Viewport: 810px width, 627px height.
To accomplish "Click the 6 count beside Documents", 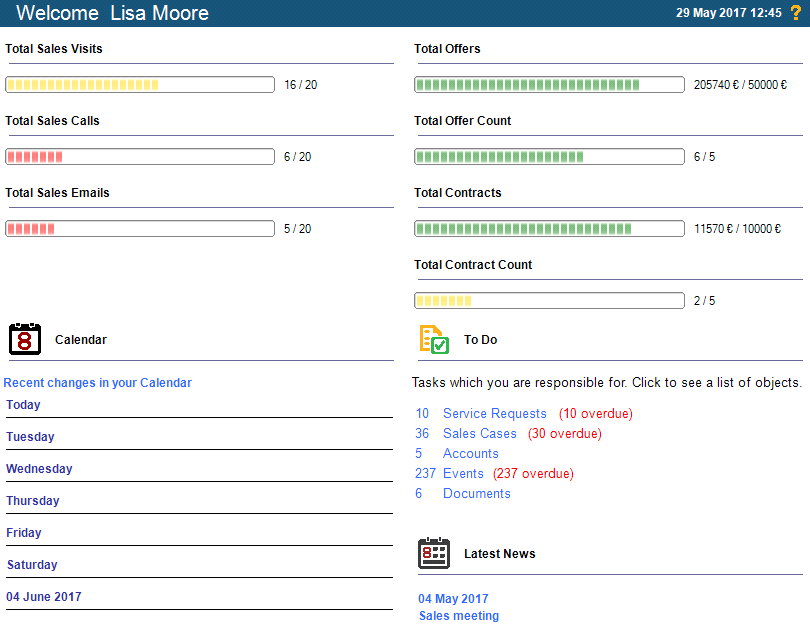I will click(418, 493).
